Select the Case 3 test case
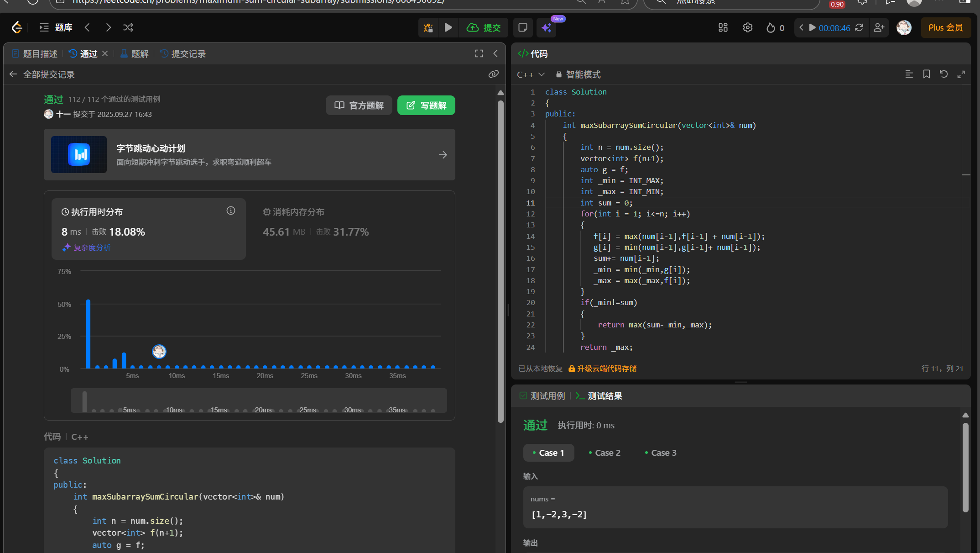Screen dimensions: 980x553 click(661, 453)
